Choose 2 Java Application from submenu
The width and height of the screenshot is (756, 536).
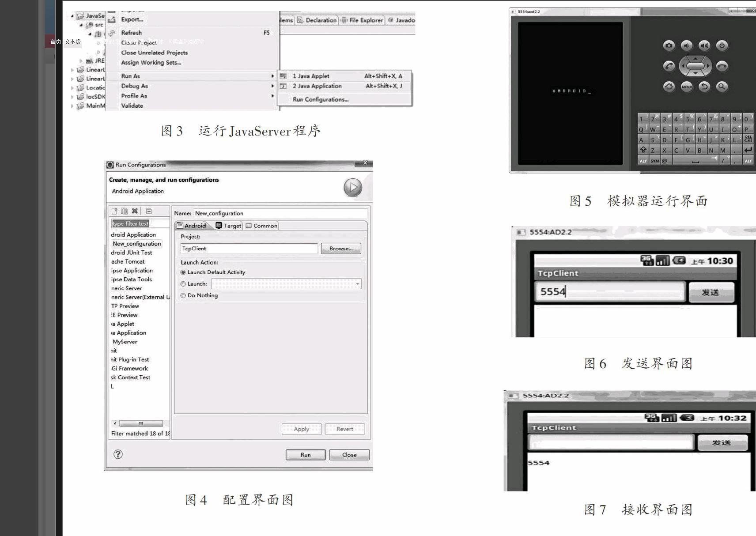click(x=345, y=86)
